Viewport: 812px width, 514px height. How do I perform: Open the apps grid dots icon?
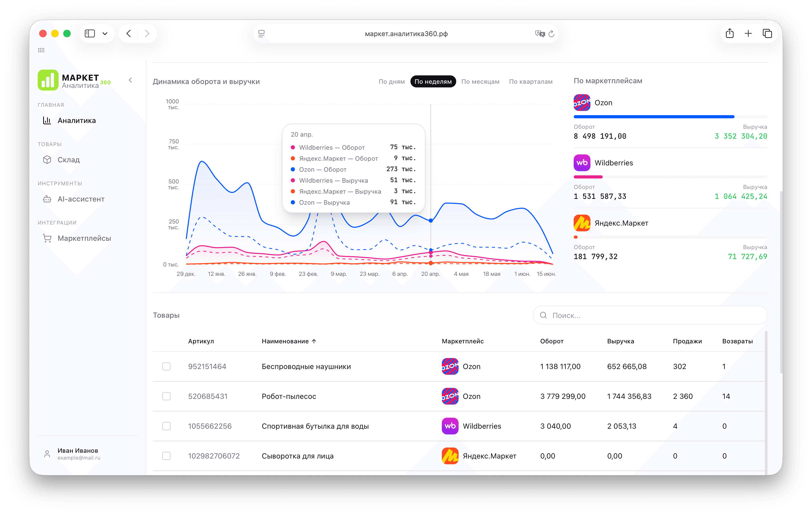click(41, 50)
